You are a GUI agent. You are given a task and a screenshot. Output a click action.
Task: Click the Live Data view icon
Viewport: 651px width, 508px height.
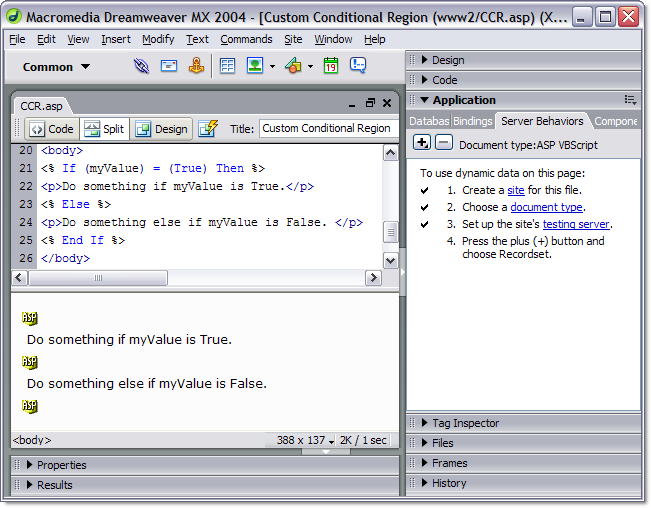coord(208,128)
